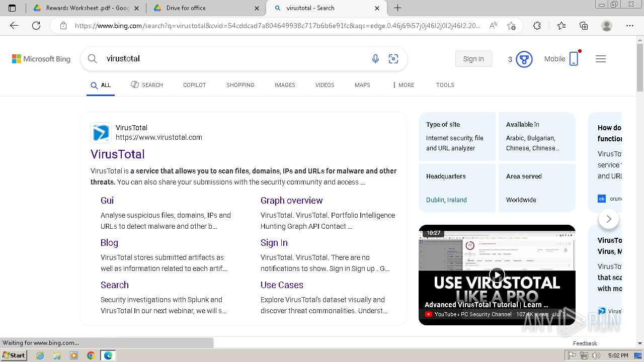Switch to the SHOPPING tab
The width and height of the screenshot is (644, 362).
point(240,85)
